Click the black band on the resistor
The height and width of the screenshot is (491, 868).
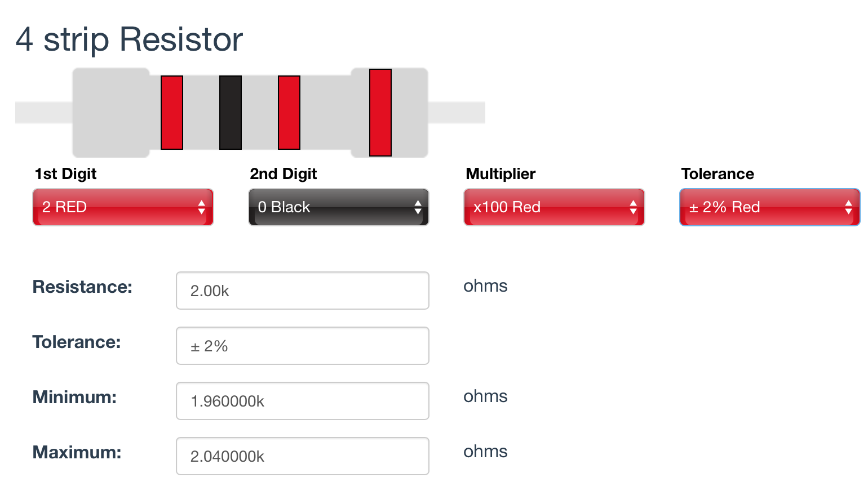(x=231, y=113)
